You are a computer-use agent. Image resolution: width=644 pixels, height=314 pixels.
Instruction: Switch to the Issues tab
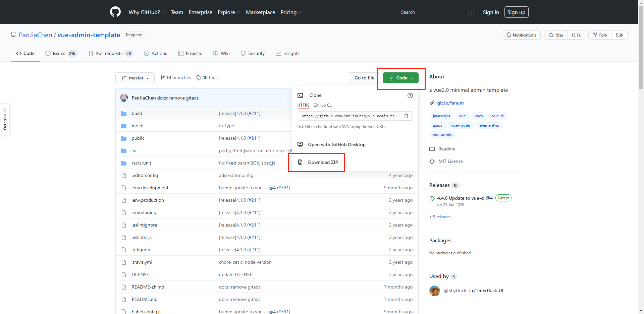[61, 53]
